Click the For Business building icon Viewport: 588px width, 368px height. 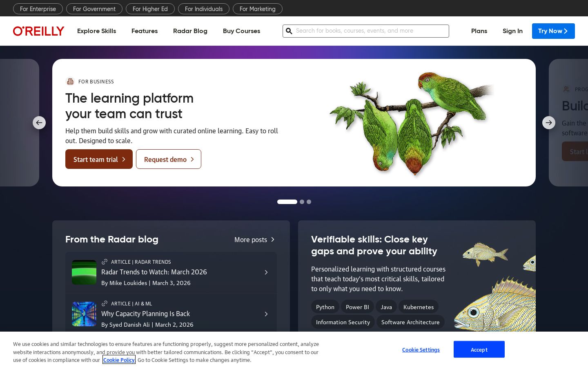[70, 81]
